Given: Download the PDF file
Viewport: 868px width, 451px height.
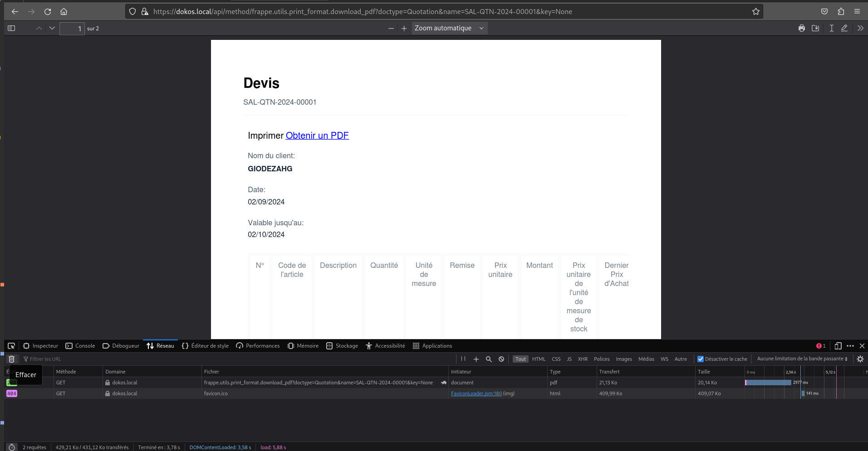Looking at the screenshot, I should (x=815, y=28).
